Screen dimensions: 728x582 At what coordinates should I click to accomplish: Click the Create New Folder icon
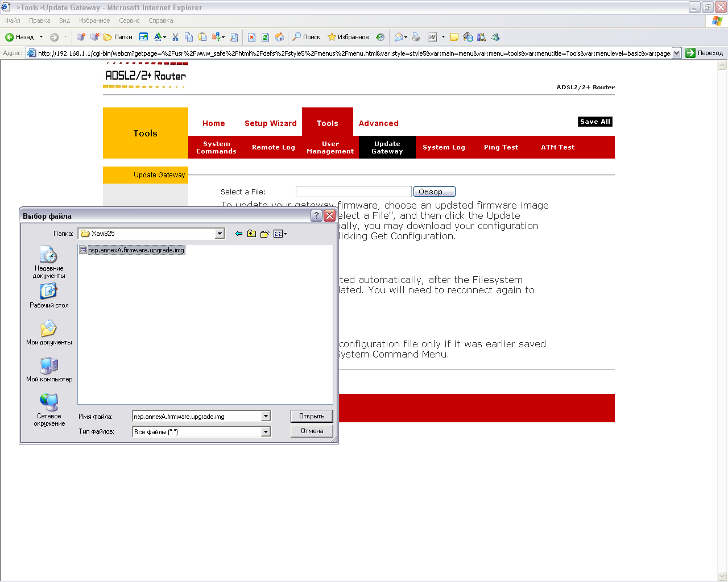pyautogui.click(x=264, y=234)
